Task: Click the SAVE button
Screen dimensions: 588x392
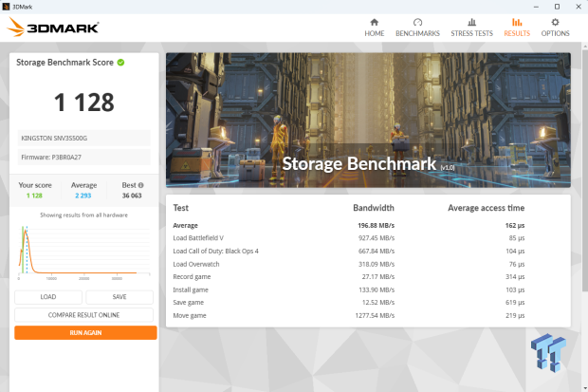Action: point(119,297)
